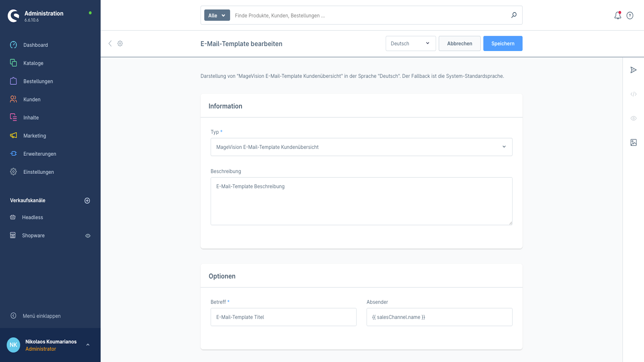Expand the Typ select field
The height and width of the screenshot is (362, 644).
[361, 147]
